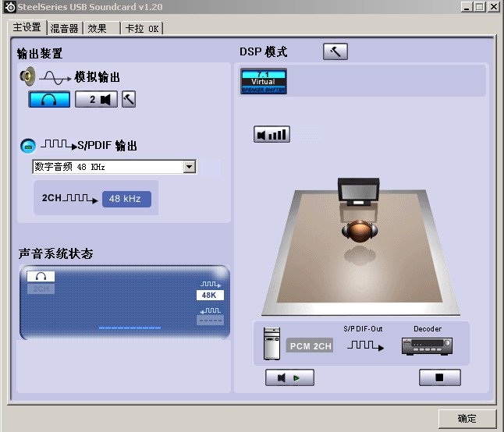Toggle 7.1 Virtual Speaker Shifter
504x432 pixels.
[264, 81]
